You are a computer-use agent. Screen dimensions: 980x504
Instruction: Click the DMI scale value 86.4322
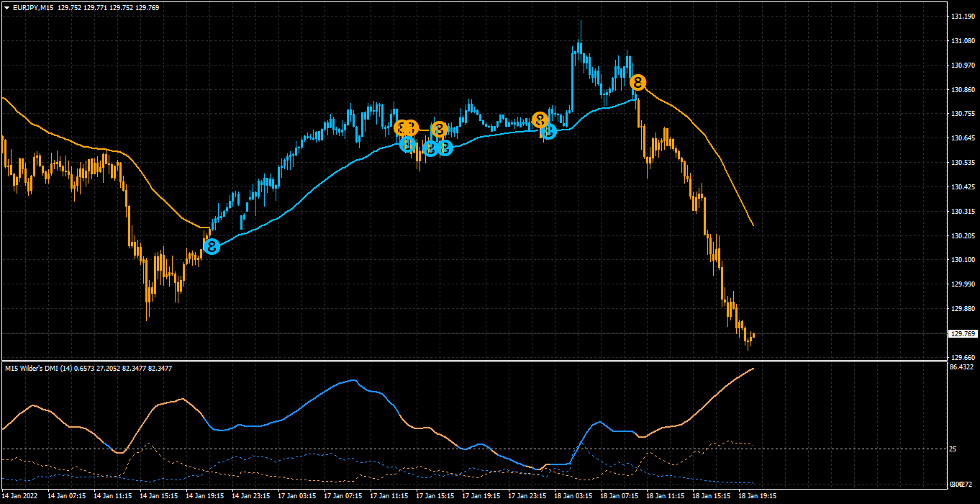point(962,367)
